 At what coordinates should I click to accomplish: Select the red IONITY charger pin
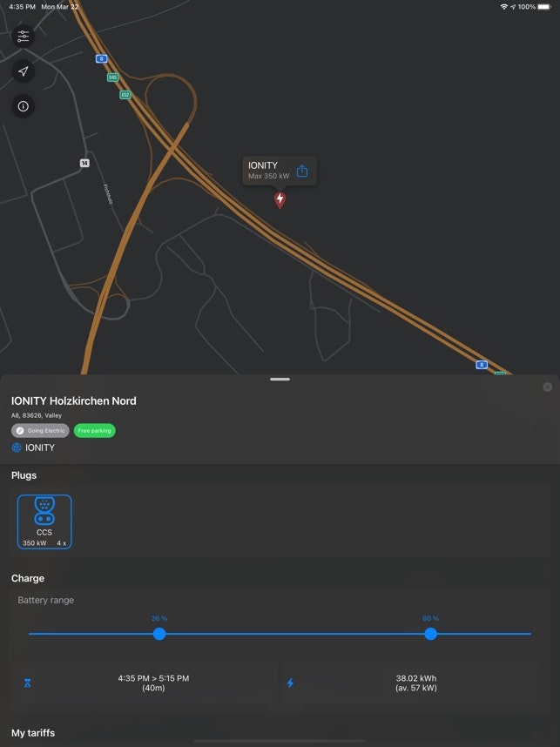pyautogui.click(x=280, y=199)
